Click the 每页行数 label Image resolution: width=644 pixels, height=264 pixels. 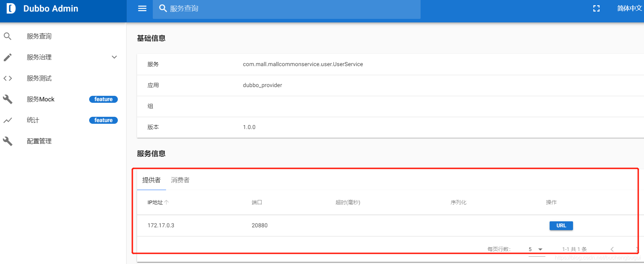click(499, 249)
